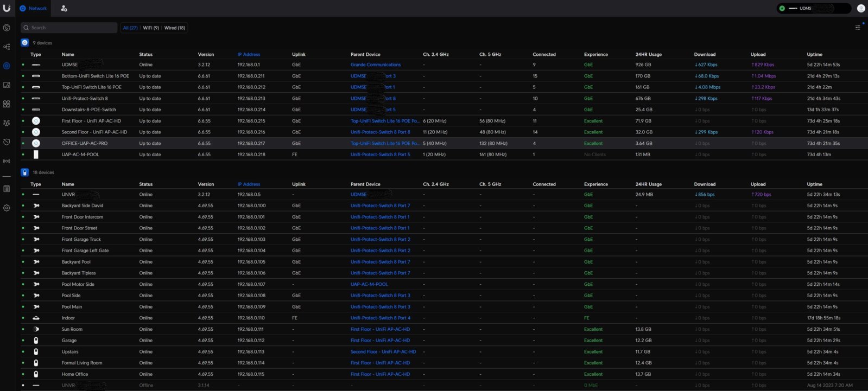
Task: Sort by Name in 18 devices table
Action: (x=68, y=184)
